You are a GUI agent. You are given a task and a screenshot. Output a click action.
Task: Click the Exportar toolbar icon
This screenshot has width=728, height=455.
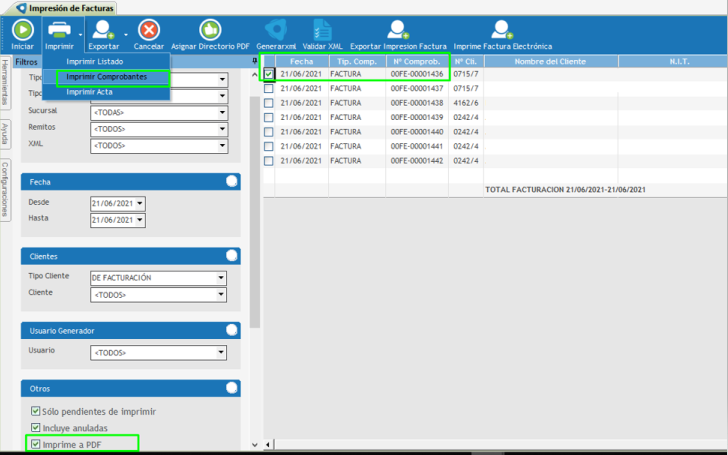coord(102,31)
